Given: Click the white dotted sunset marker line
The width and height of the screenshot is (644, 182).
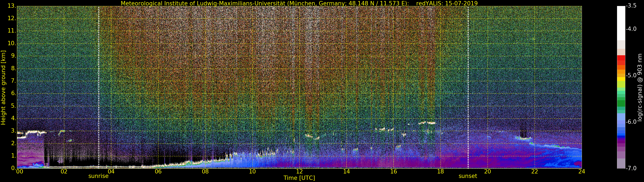Looking at the screenshot, I should point(468,87).
